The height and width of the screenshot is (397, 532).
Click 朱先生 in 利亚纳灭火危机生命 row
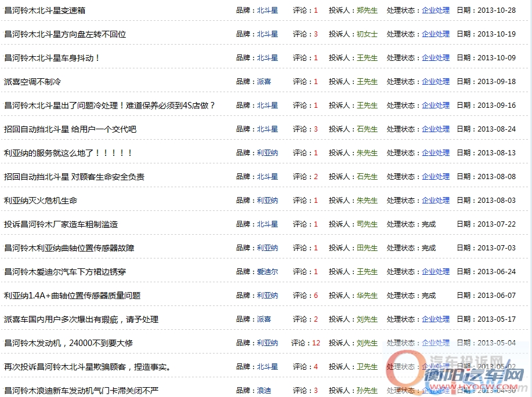[x=367, y=200]
